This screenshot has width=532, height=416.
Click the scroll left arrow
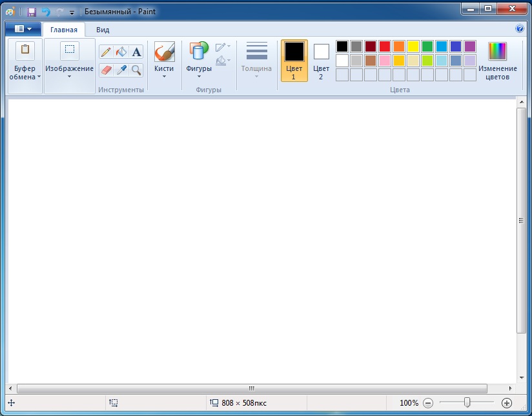click(10, 388)
